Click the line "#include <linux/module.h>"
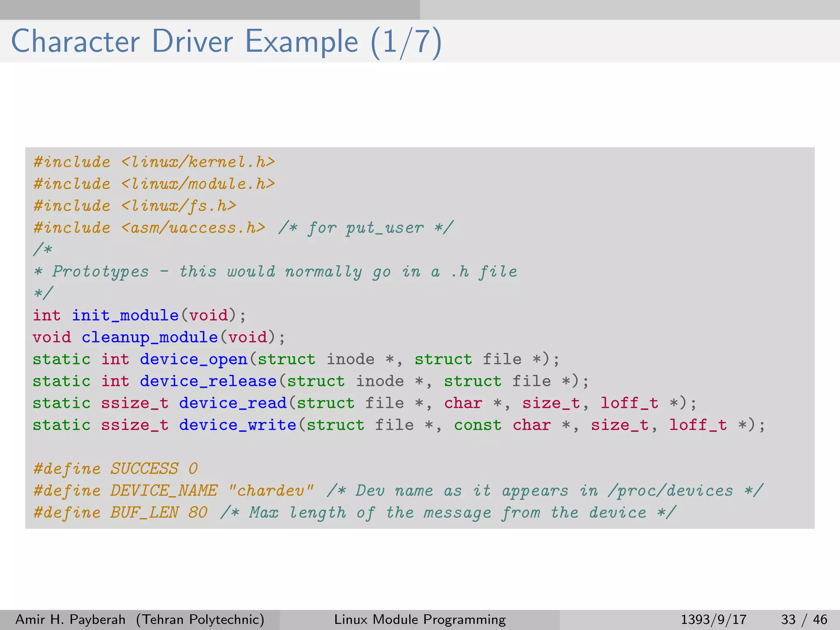840x630 pixels. coord(154,184)
